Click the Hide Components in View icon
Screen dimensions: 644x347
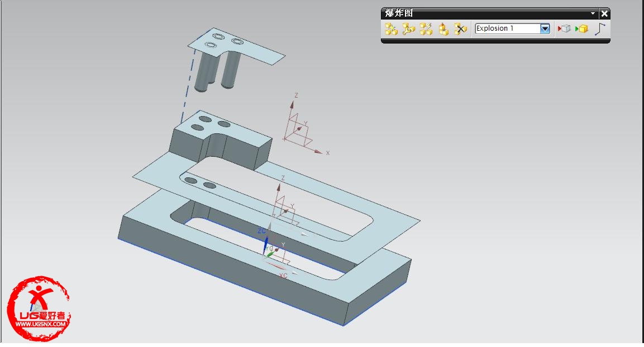(x=564, y=28)
